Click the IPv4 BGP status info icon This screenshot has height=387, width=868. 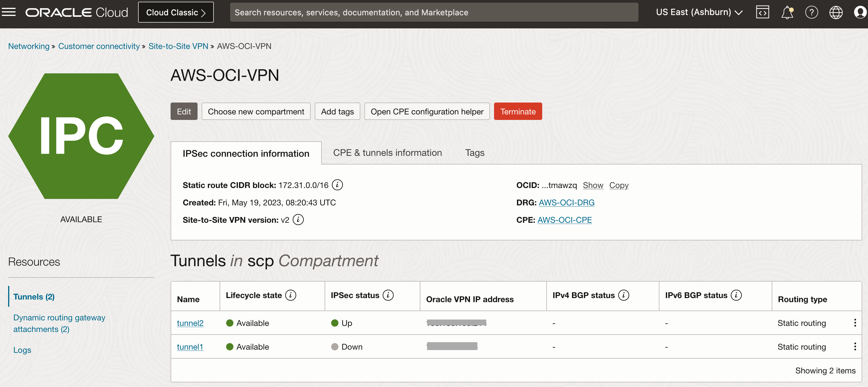[x=624, y=295]
